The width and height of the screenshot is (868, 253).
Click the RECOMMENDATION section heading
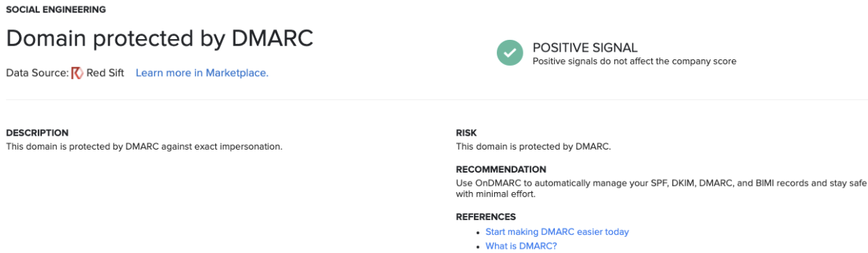[x=501, y=169]
